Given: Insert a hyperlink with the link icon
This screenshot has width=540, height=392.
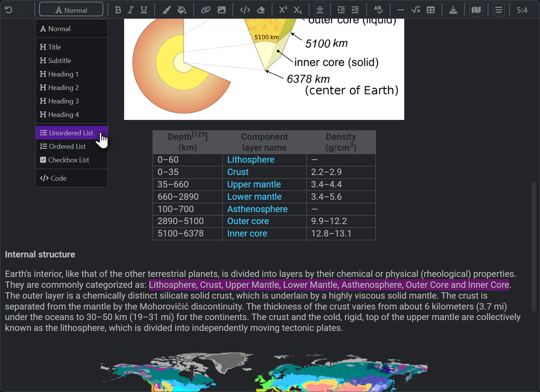Looking at the screenshot, I should pos(205,10).
